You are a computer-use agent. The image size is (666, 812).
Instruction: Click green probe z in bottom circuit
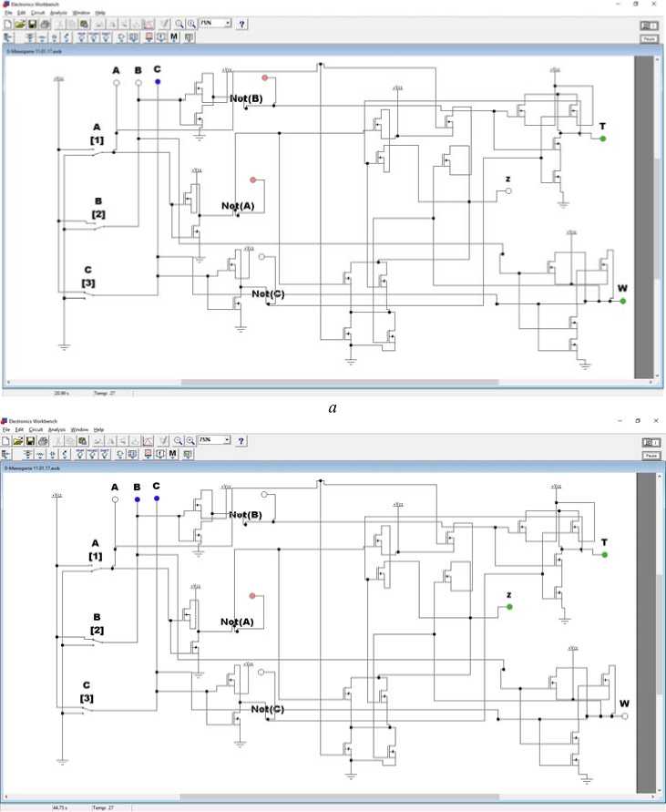coord(509,607)
